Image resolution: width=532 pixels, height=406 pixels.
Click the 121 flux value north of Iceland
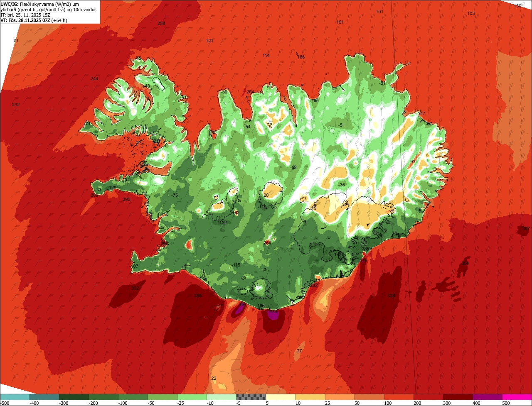point(209,41)
